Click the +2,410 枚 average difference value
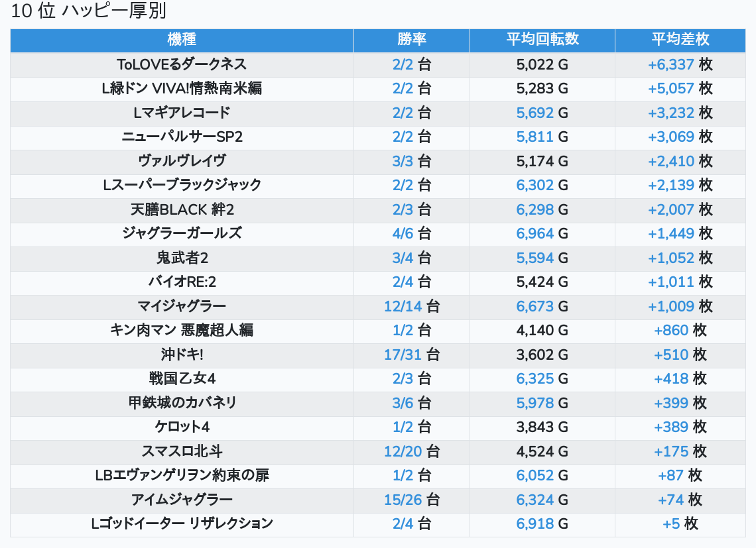This screenshot has height=548, width=756. [x=680, y=161]
